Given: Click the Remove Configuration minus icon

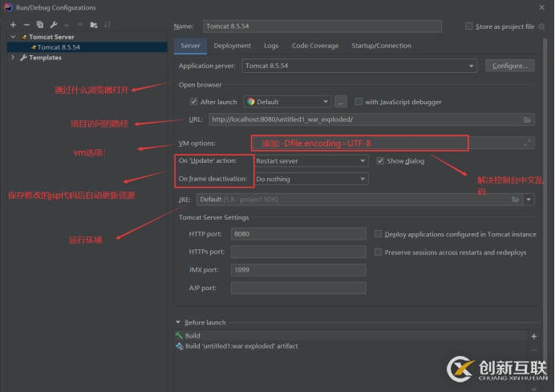Looking at the screenshot, I should 26,25.
